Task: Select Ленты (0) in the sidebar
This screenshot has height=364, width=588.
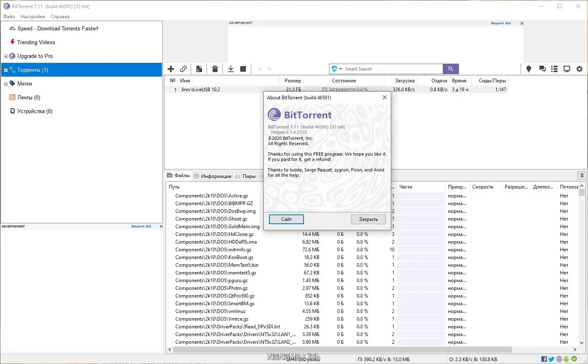Action: pyautogui.click(x=29, y=97)
